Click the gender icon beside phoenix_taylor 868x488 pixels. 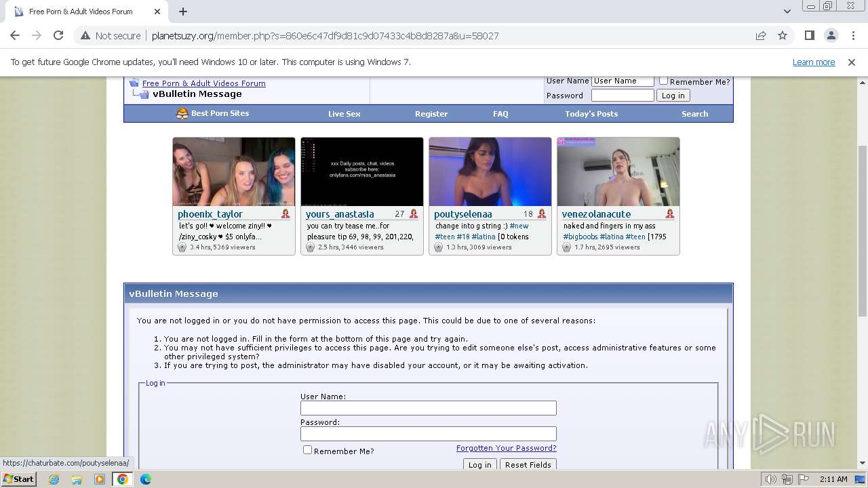[285, 213]
